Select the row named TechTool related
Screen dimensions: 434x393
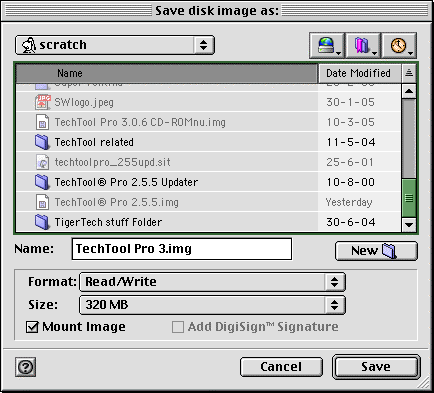coord(208,142)
